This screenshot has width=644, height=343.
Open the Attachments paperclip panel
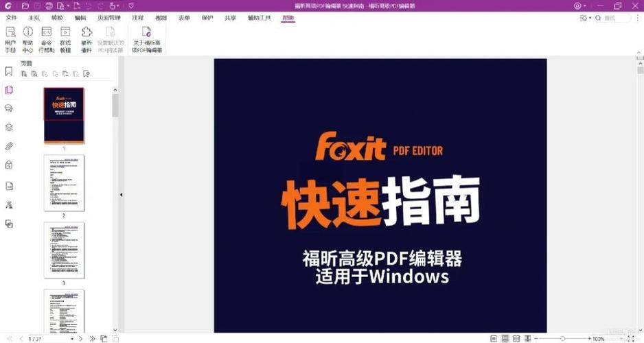point(9,146)
